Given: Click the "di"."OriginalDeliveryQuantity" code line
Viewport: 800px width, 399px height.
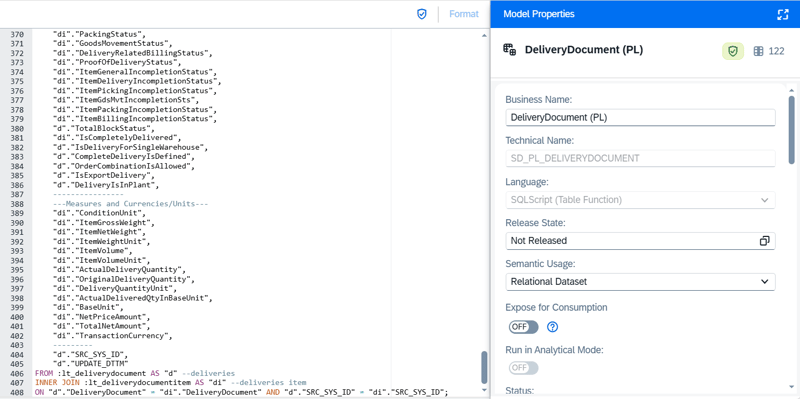Looking at the screenshot, I should click(x=123, y=279).
